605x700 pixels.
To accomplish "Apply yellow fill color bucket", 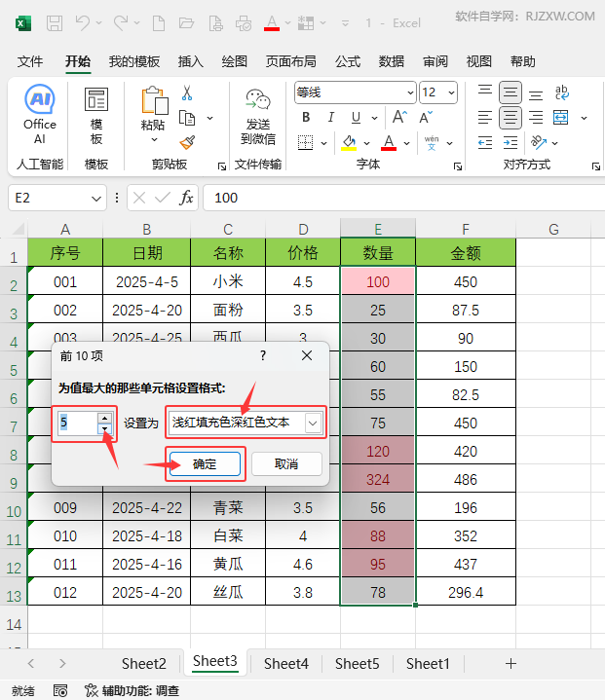I will 349,143.
